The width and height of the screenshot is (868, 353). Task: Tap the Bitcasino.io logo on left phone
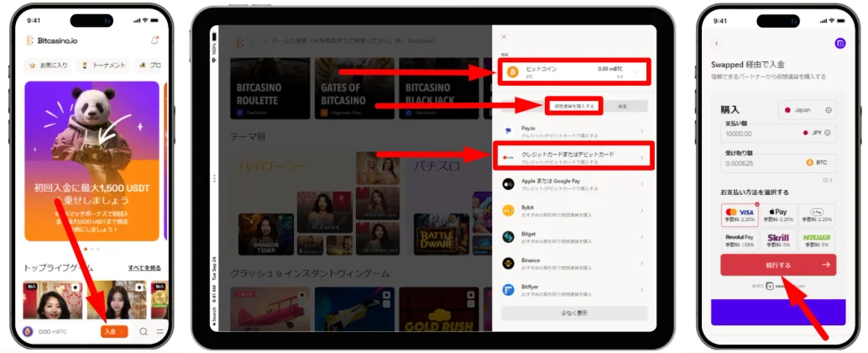[x=51, y=40]
